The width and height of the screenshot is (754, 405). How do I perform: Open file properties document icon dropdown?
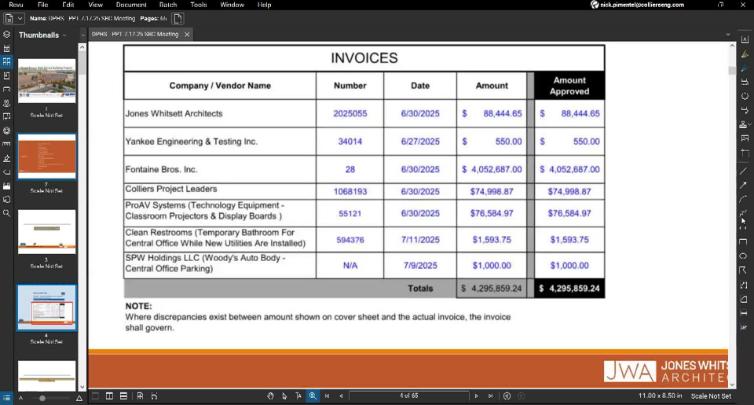coord(13,19)
